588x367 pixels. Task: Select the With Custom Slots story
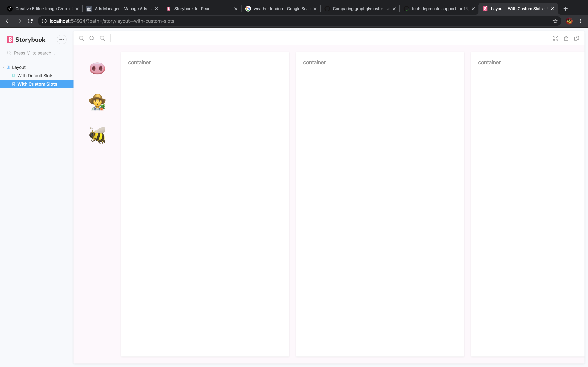coord(37,84)
